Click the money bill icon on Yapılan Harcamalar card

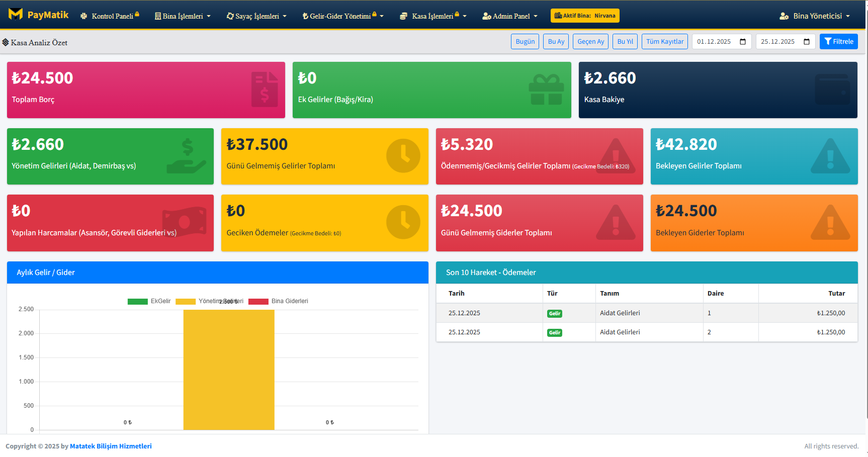[x=184, y=221]
